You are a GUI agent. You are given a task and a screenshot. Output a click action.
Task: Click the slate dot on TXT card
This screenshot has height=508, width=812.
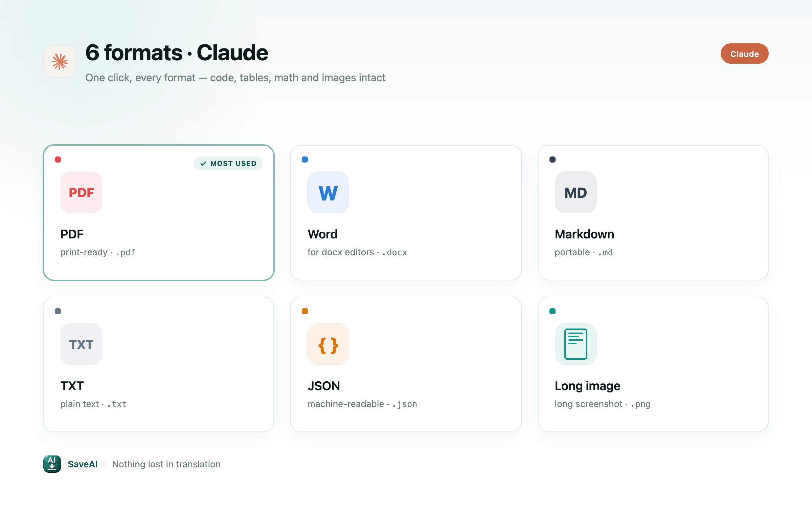point(58,311)
